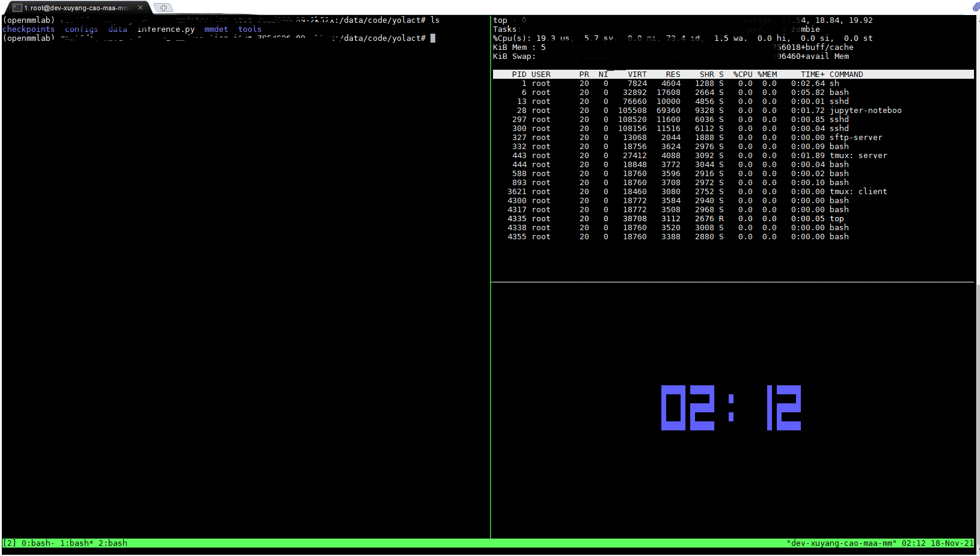Select tmux window '0:bash-' in status bar
Viewport: 980px width, 556px height.
pos(38,543)
